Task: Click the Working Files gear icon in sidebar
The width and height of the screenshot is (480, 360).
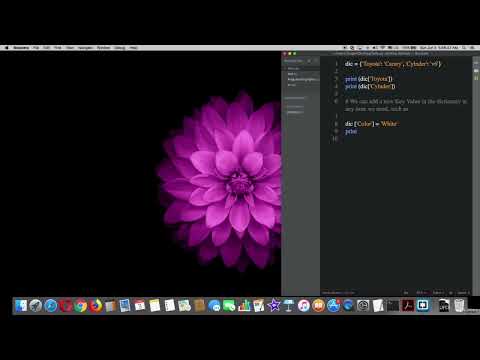Action: [309, 61]
